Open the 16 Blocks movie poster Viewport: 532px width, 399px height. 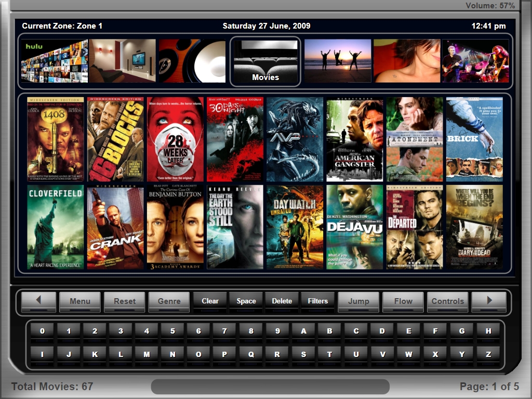click(115, 139)
